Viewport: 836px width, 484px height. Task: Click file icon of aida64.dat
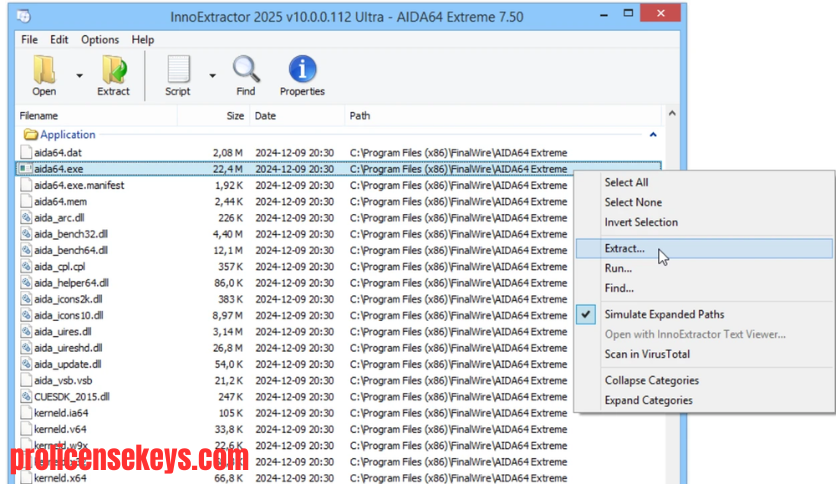click(26, 152)
